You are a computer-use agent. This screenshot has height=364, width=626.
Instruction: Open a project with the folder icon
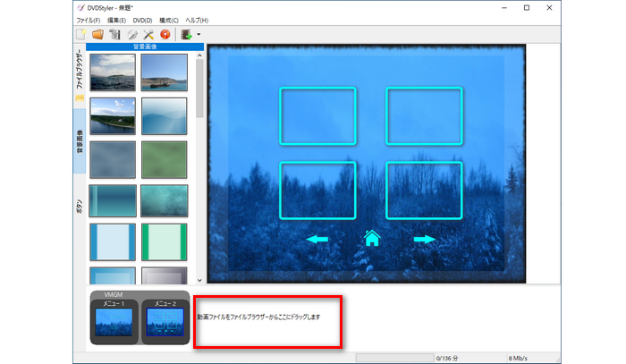tap(98, 34)
